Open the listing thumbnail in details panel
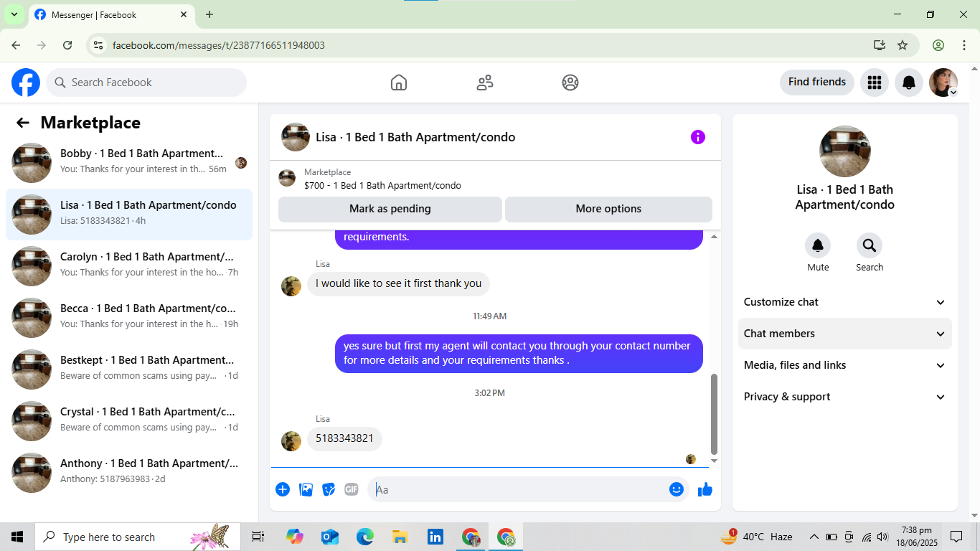Viewport: 980px width, 551px height. [x=845, y=151]
